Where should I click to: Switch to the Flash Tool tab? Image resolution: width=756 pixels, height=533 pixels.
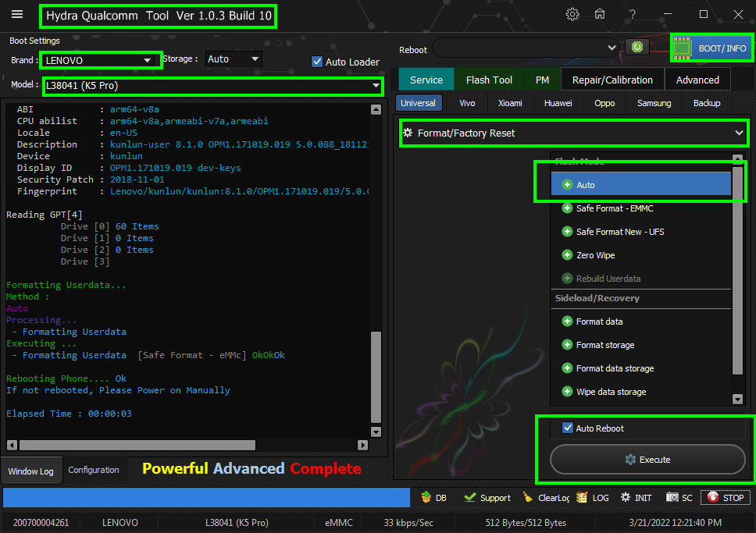[x=489, y=80]
